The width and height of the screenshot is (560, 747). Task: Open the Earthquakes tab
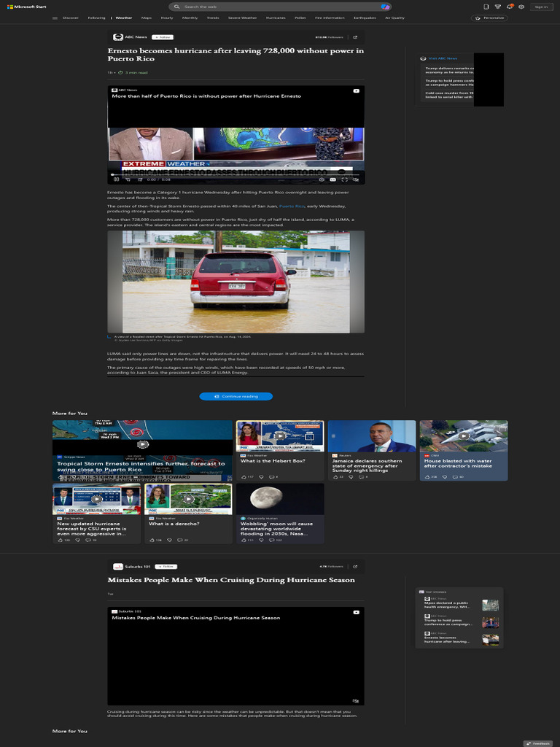click(x=365, y=18)
